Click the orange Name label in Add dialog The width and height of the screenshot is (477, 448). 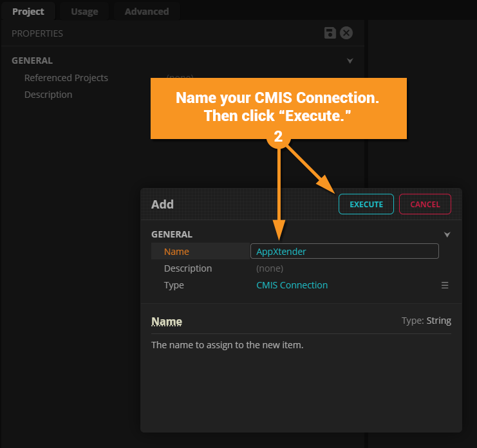[176, 252]
